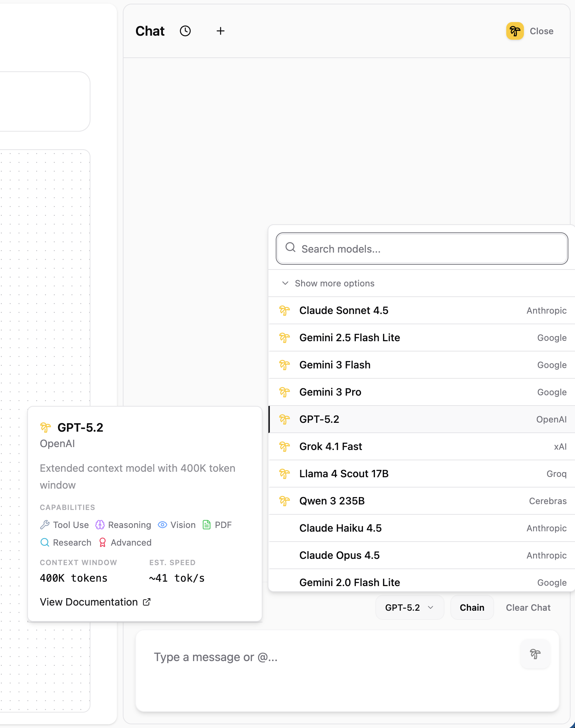
Task: Start a new chat with plus icon
Action: click(220, 31)
